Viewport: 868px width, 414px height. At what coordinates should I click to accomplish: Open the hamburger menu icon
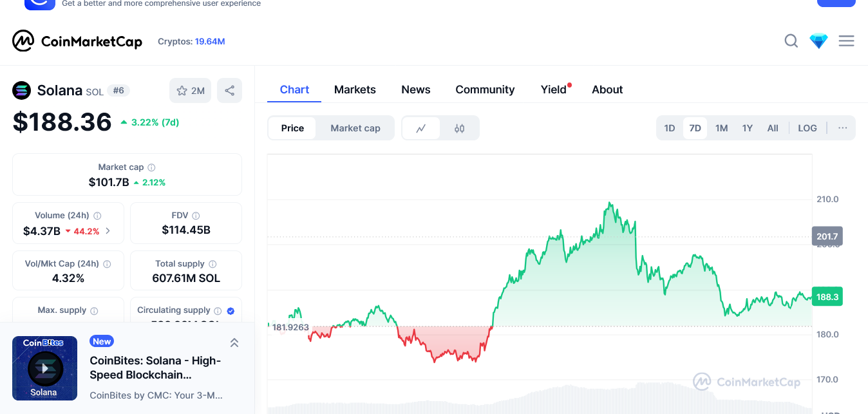[x=846, y=41]
